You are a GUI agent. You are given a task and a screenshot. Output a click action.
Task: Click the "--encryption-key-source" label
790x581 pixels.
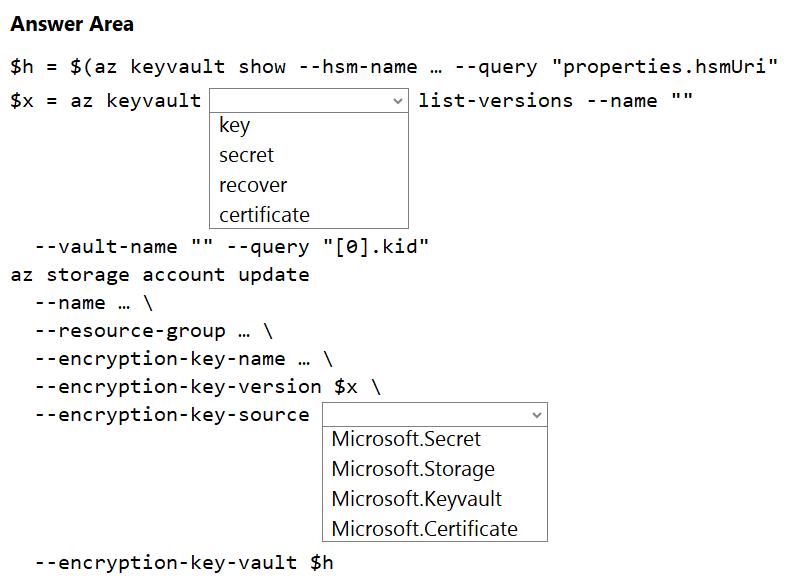pyautogui.click(x=172, y=414)
